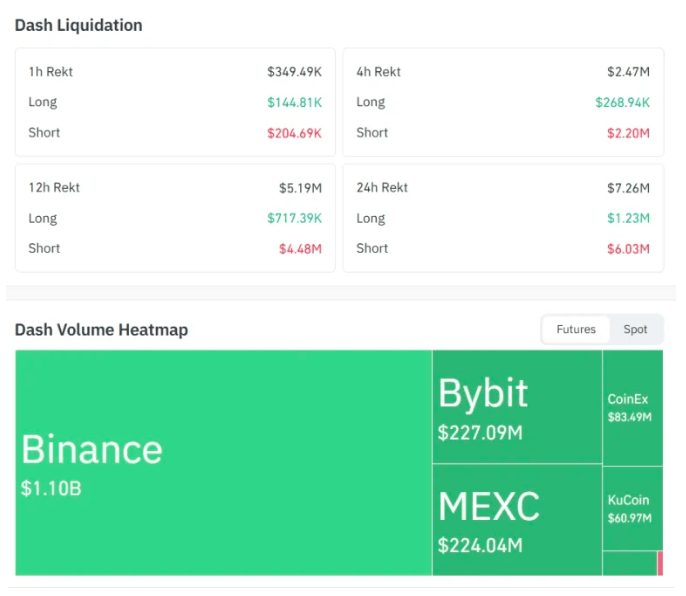
Task: Click the 1h Rekt total $349.49K
Action: [294, 72]
